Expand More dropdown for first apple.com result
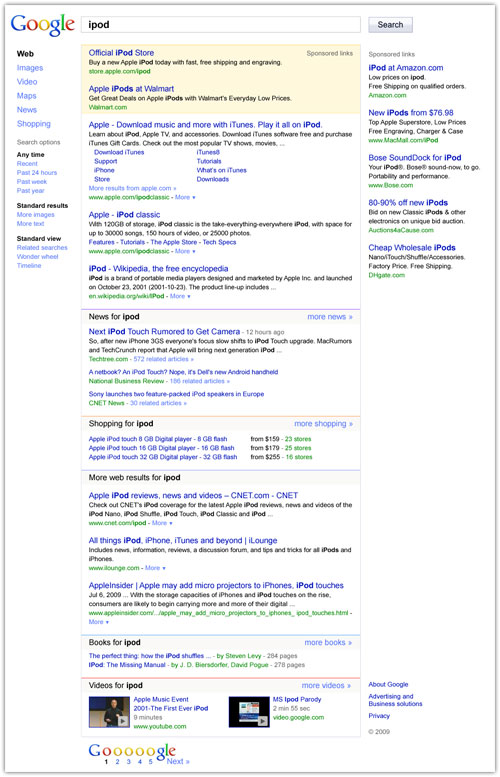 [x=185, y=197]
